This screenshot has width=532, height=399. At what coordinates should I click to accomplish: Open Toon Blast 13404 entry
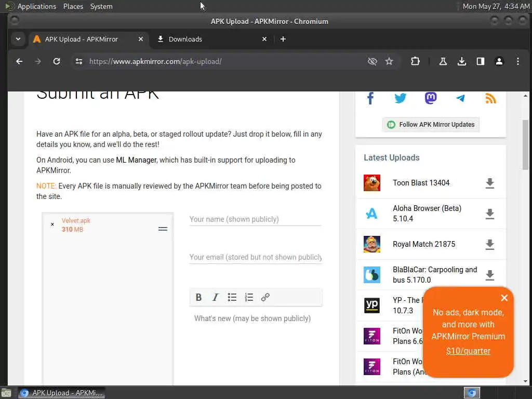(x=421, y=183)
